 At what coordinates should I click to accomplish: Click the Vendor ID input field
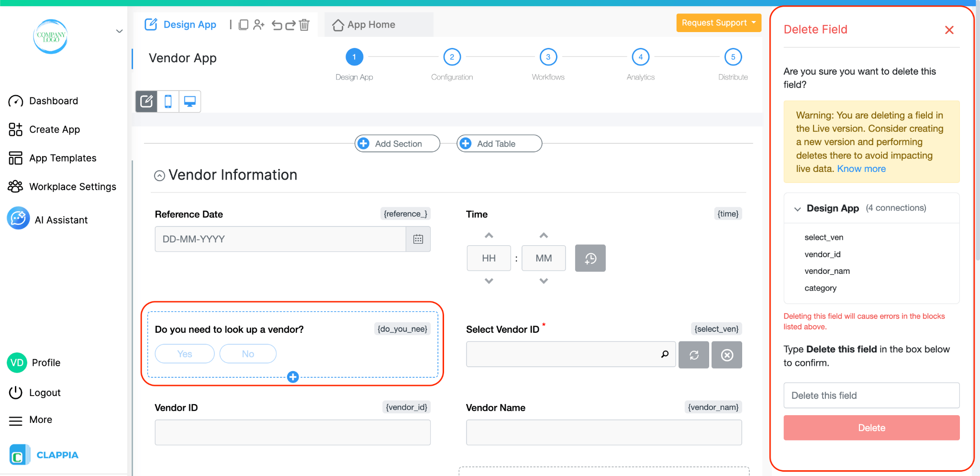click(x=292, y=432)
